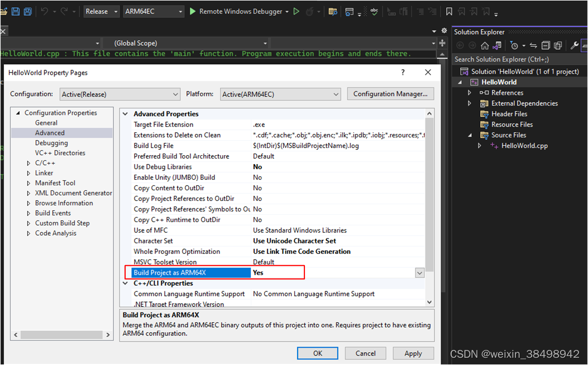Open the Build Project as ARM64X value dropdown
The height and width of the screenshot is (365, 588).
(419, 273)
